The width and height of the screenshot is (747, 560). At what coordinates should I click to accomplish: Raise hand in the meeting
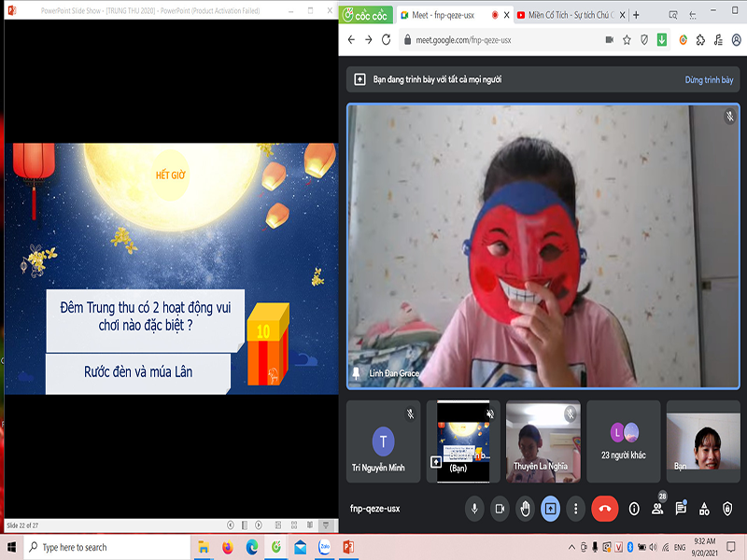pos(525,508)
